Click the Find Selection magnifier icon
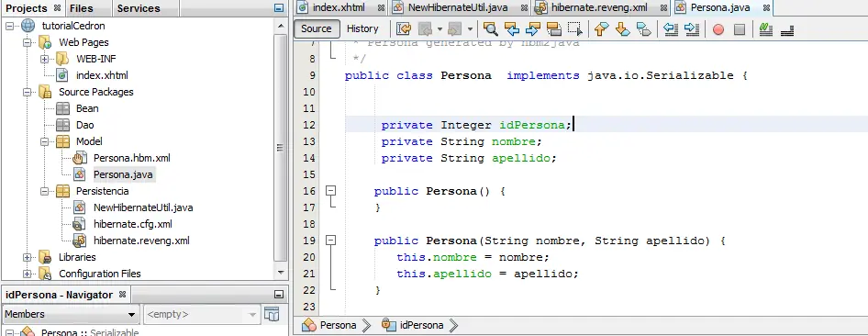 click(490, 28)
